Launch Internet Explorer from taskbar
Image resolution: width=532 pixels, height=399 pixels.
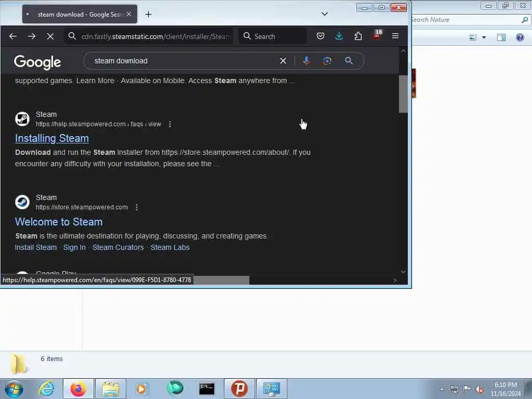(46, 389)
